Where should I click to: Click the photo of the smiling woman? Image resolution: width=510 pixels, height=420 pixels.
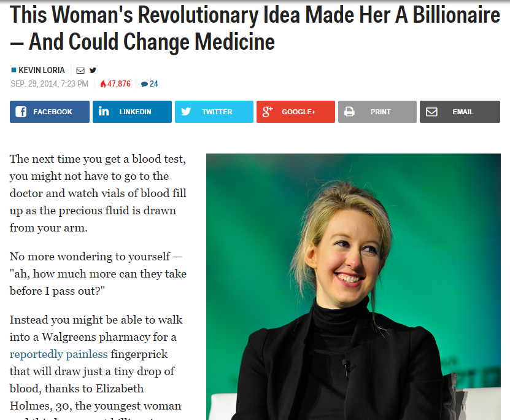pyautogui.click(x=354, y=287)
